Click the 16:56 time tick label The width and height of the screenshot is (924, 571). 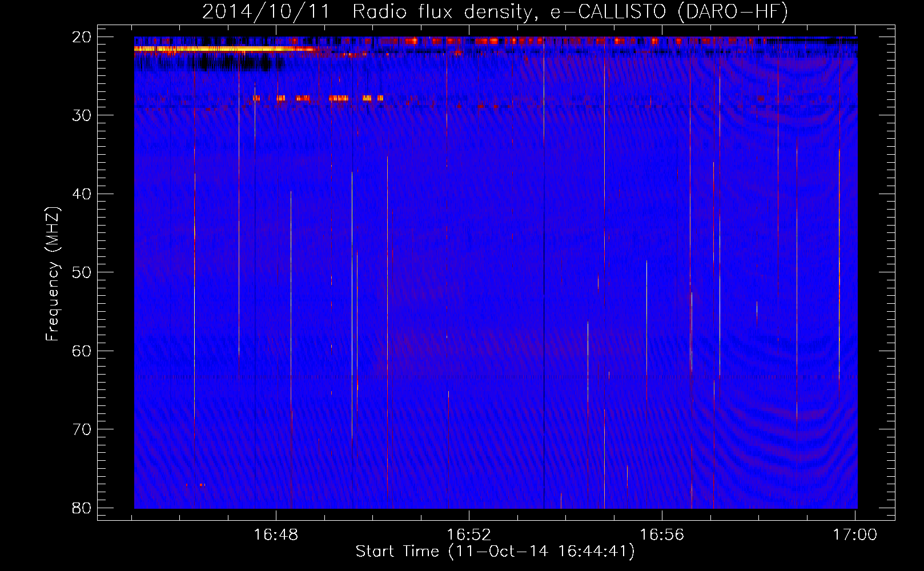coord(662,535)
